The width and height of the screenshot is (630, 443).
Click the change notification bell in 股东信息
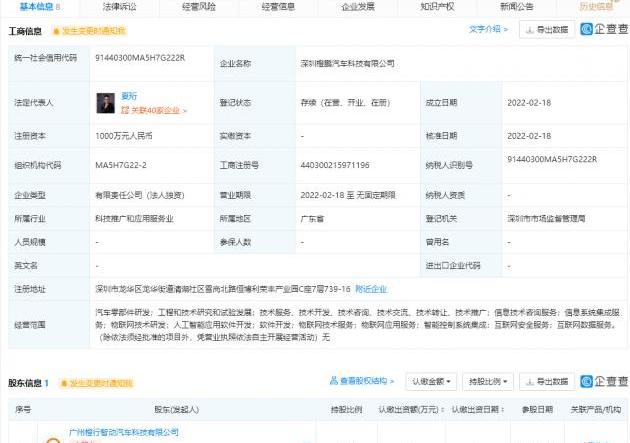tap(96, 383)
